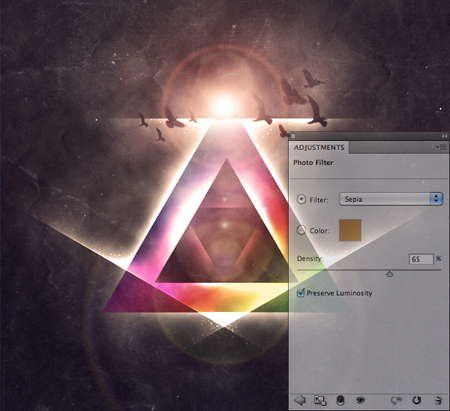Click the Density slider handle

[390, 274]
